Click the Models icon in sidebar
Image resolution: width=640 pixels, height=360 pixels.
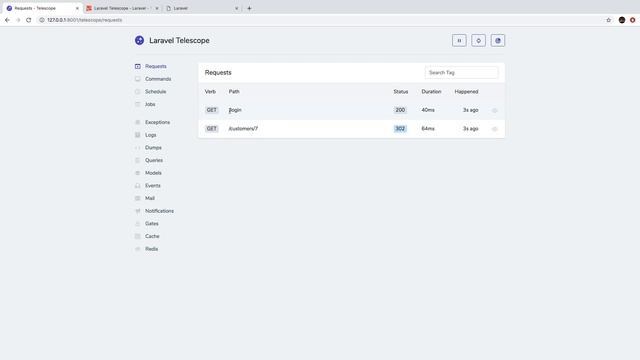(138, 173)
